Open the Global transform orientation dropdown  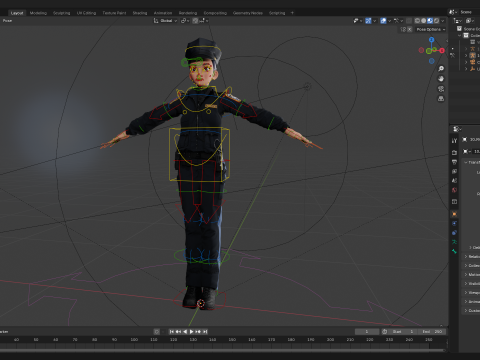165,21
